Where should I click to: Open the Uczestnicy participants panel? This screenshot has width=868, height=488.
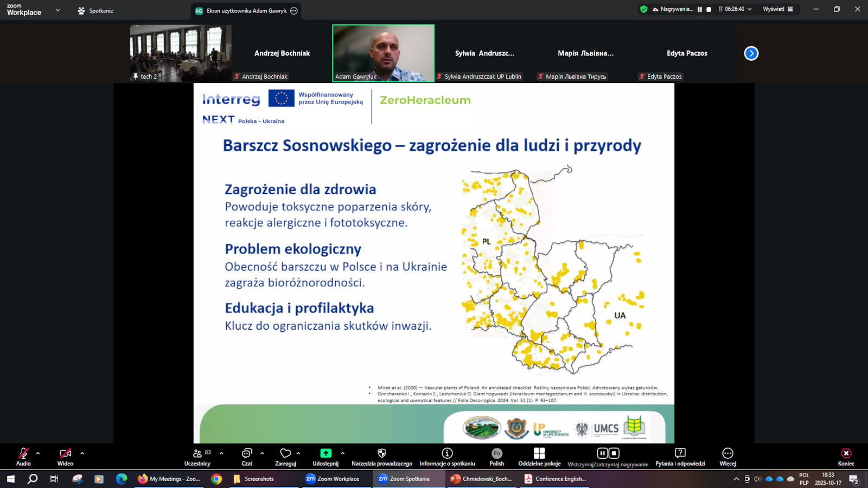tap(197, 457)
